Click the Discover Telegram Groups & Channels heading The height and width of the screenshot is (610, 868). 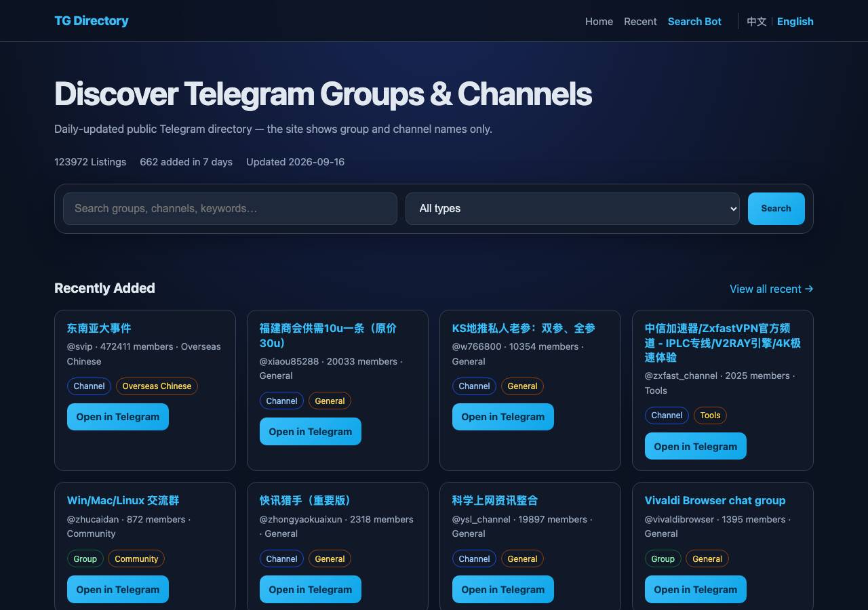pos(323,94)
